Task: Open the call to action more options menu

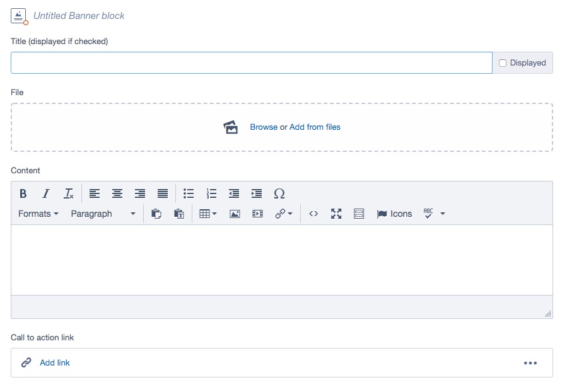Action: pyautogui.click(x=530, y=363)
